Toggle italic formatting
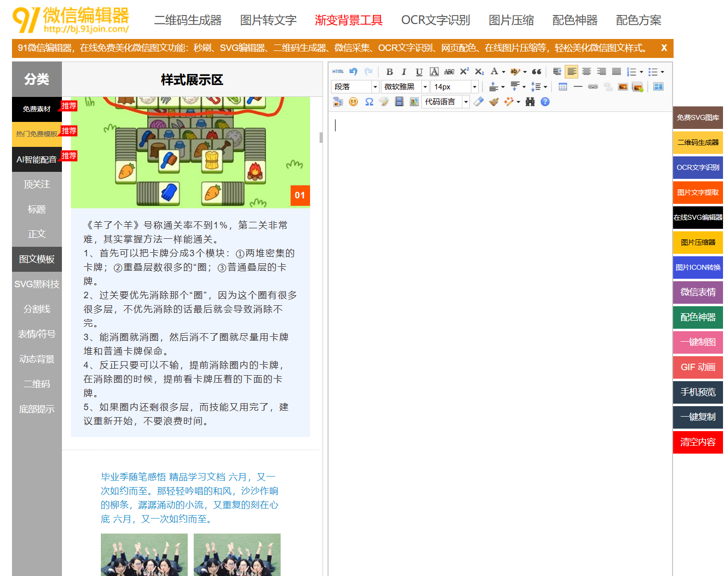The height and width of the screenshot is (576, 728). click(404, 71)
